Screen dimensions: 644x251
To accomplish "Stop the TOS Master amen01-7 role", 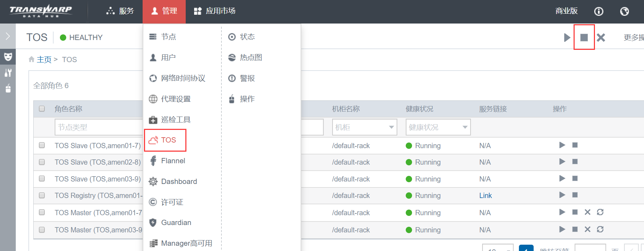I will tap(575, 212).
